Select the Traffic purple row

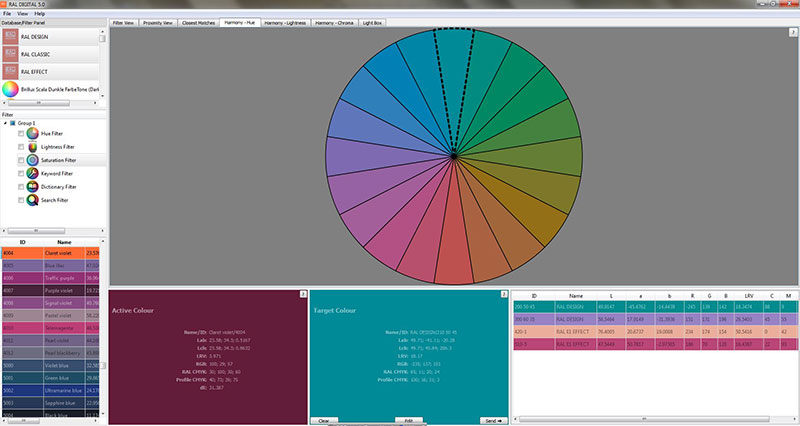pos(51,278)
